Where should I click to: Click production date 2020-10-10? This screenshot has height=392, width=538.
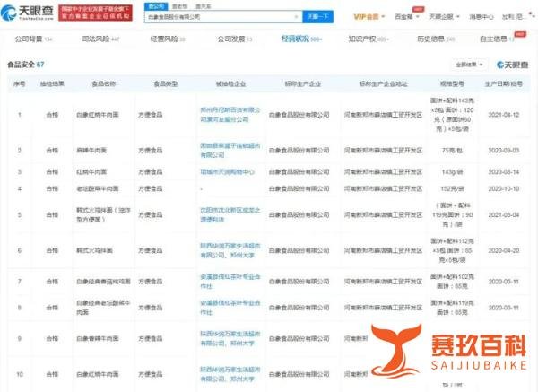pyautogui.click(x=504, y=188)
